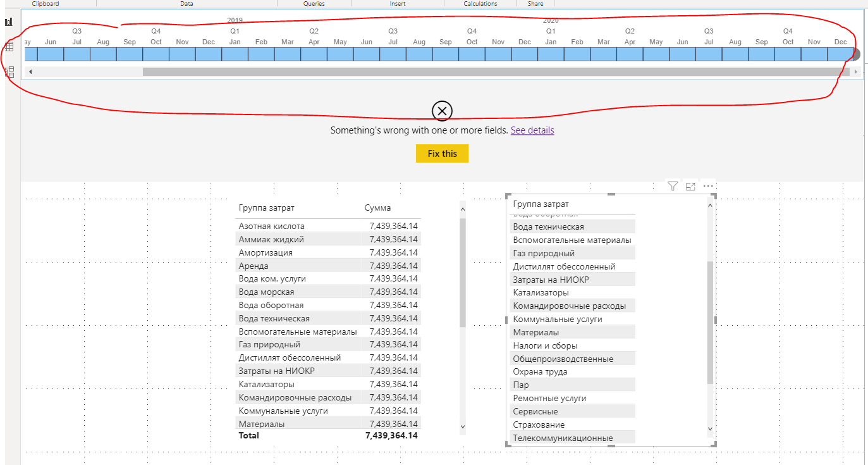Grab the timeline range end handle
This screenshot has width=868, height=465.
tap(856, 54)
